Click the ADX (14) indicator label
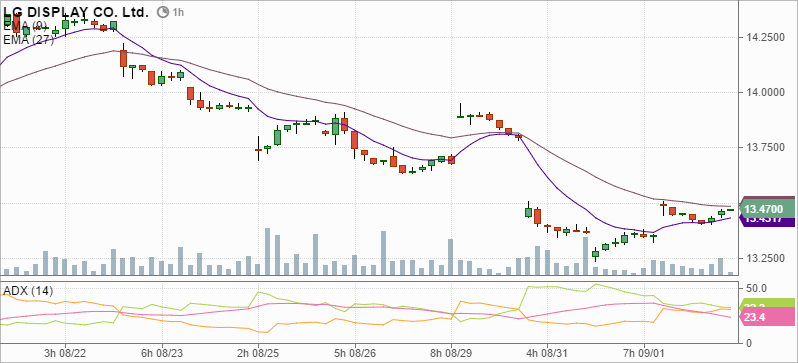Image resolution: width=798 pixels, height=363 pixels. click(28, 291)
